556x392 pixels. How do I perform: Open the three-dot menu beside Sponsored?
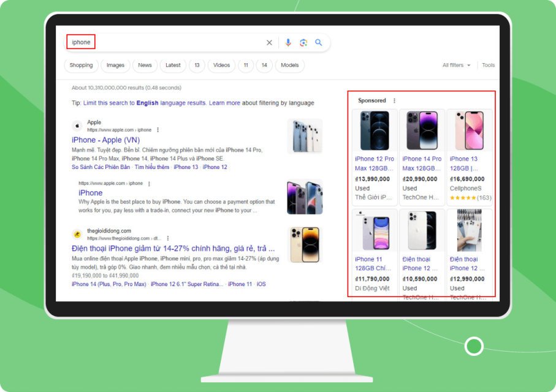click(x=394, y=100)
